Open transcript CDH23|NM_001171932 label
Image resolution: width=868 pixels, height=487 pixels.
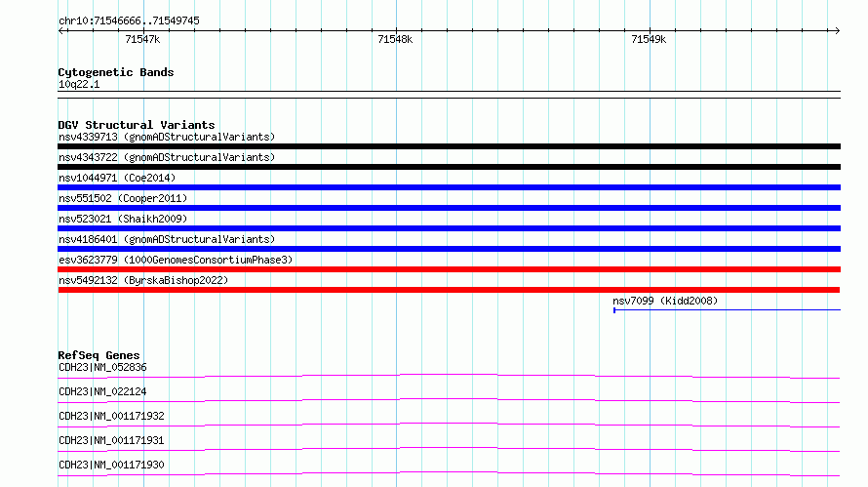point(111,416)
